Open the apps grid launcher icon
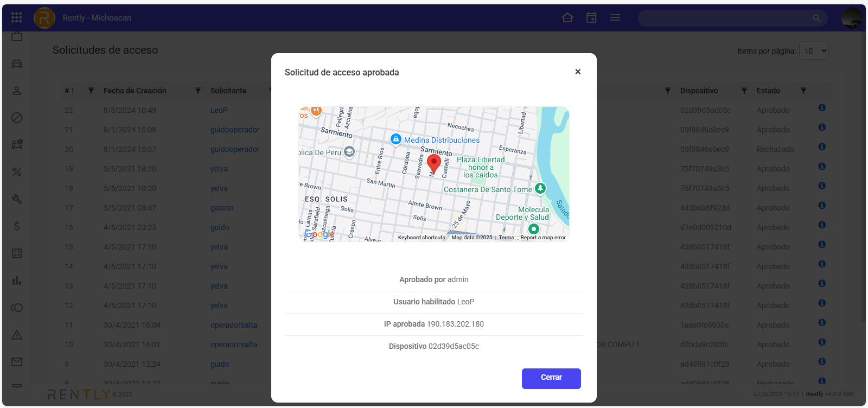 (x=17, y=18)
